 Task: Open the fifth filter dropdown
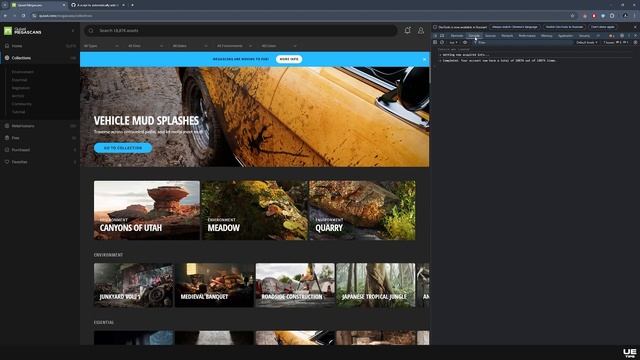click(279, 46)
